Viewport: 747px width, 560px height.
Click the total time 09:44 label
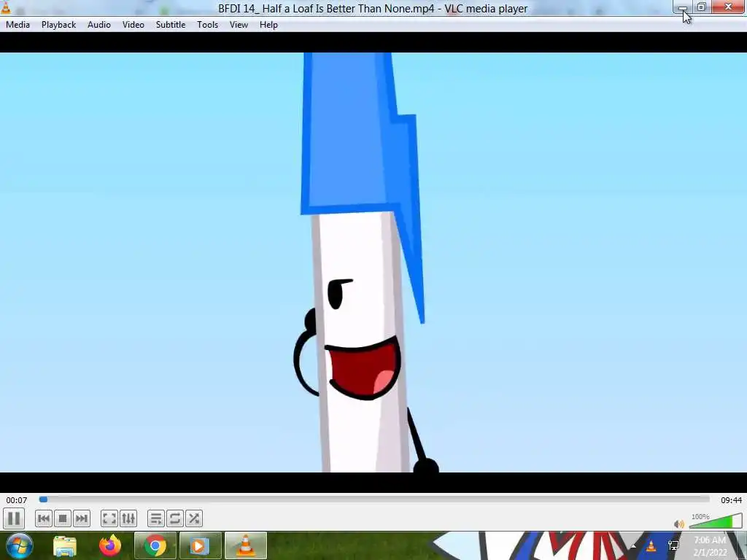(731, 500)
